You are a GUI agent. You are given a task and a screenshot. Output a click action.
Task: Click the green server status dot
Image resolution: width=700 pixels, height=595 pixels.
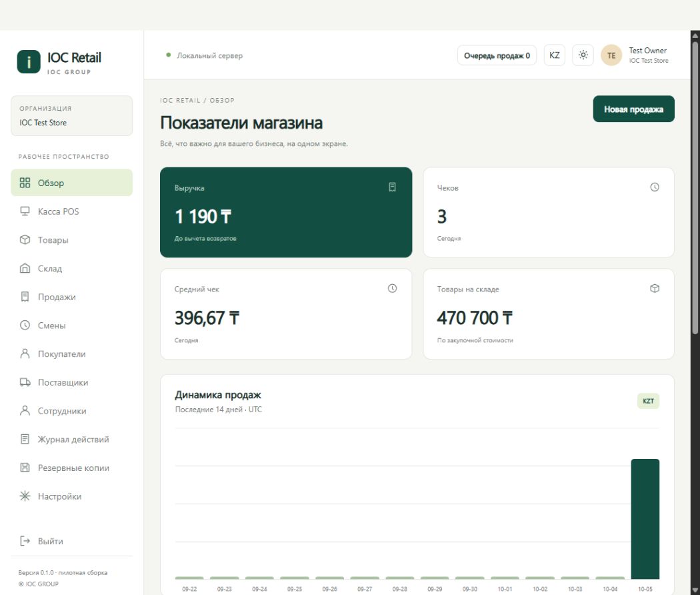click(x=168, y=55)
